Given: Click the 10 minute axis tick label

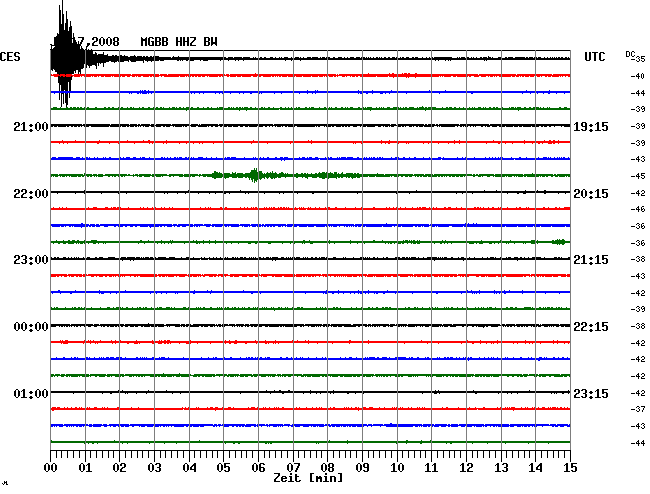Looking at the screenshot, I should 397,468.
